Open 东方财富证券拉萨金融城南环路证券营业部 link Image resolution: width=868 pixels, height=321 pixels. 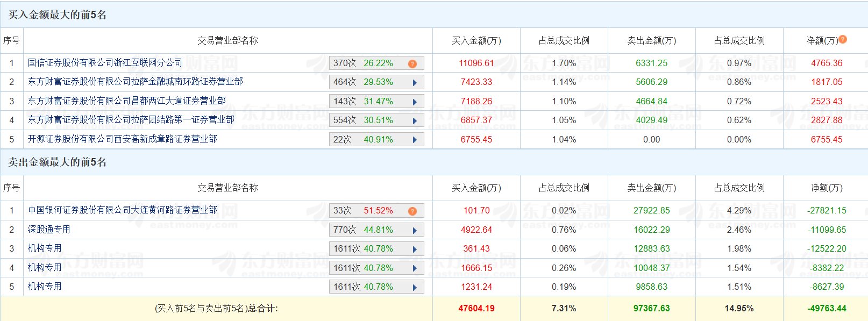point(135,82)
